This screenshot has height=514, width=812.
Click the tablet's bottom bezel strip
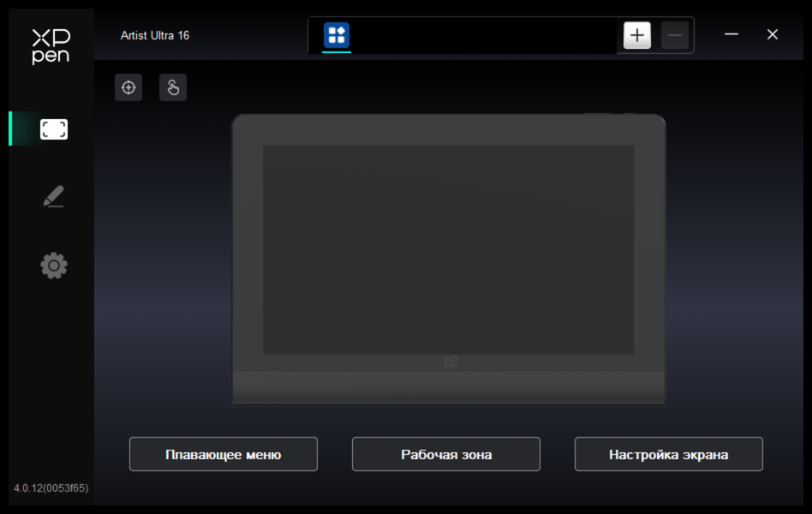point(449,386)
